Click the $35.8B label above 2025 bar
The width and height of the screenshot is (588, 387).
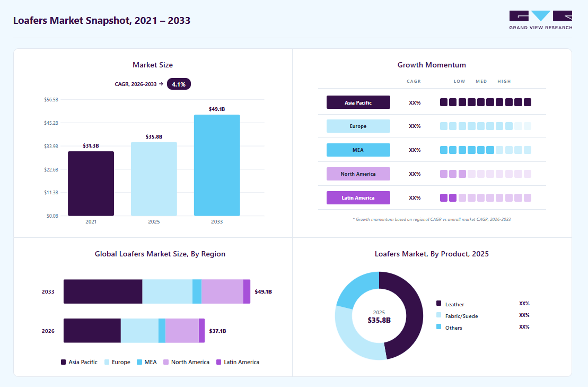coord(154,136)
